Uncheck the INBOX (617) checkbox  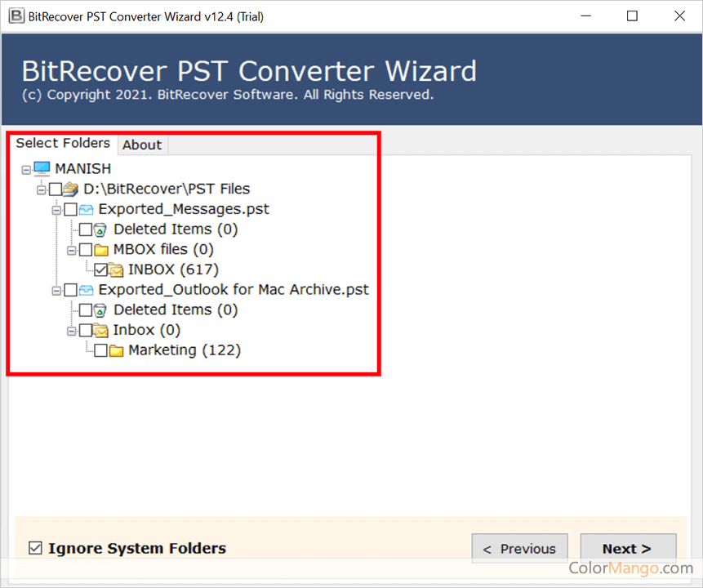(100, 270)
